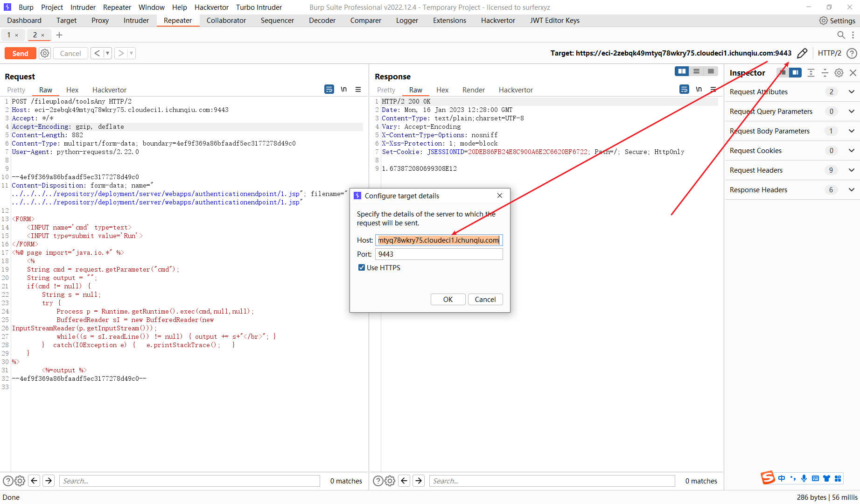Toggle non-printable chars \n in Request panel
The height and width of the screenshot is (504, 860).
[344, 89]
